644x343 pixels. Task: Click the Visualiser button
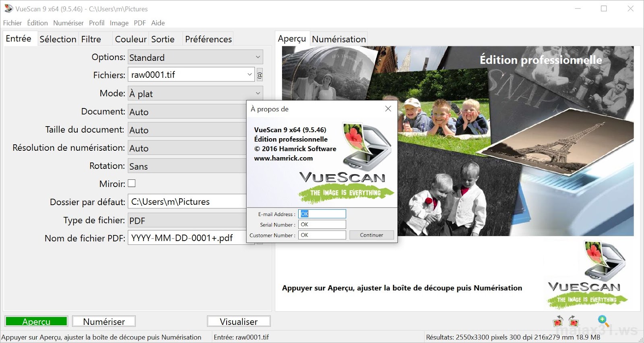click(239, 321)
